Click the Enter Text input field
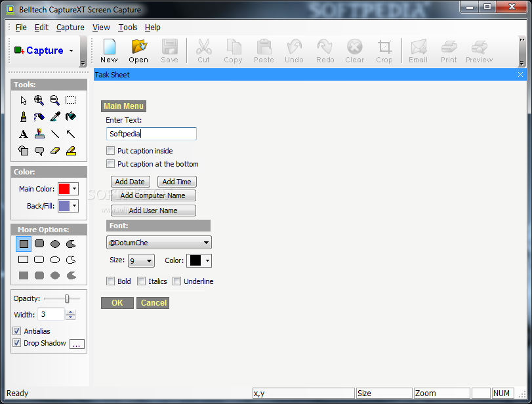 point(152,134)
